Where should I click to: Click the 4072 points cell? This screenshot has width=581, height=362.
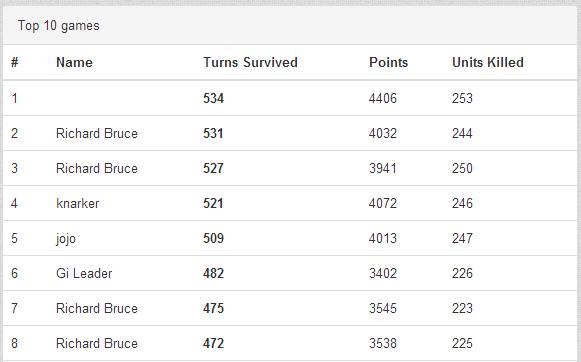(x=383, y=203)
